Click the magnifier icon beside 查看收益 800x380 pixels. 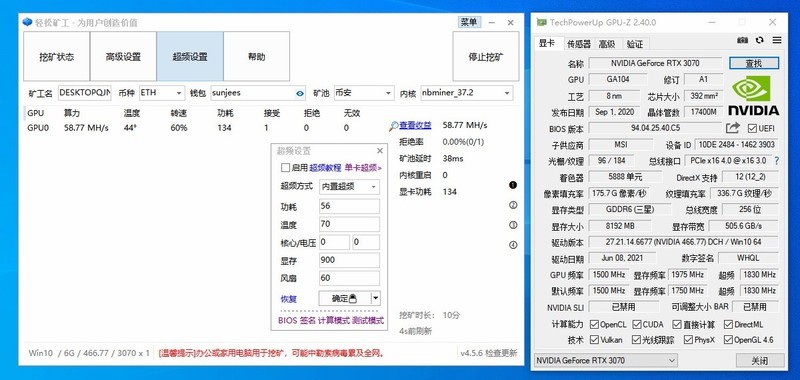393,125
